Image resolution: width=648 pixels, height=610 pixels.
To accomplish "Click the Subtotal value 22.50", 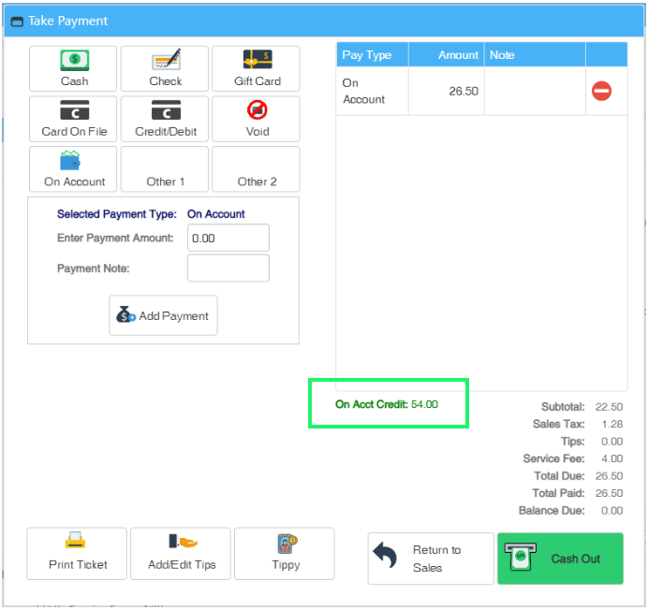I will pyautogui.click(x=609, y=407).
